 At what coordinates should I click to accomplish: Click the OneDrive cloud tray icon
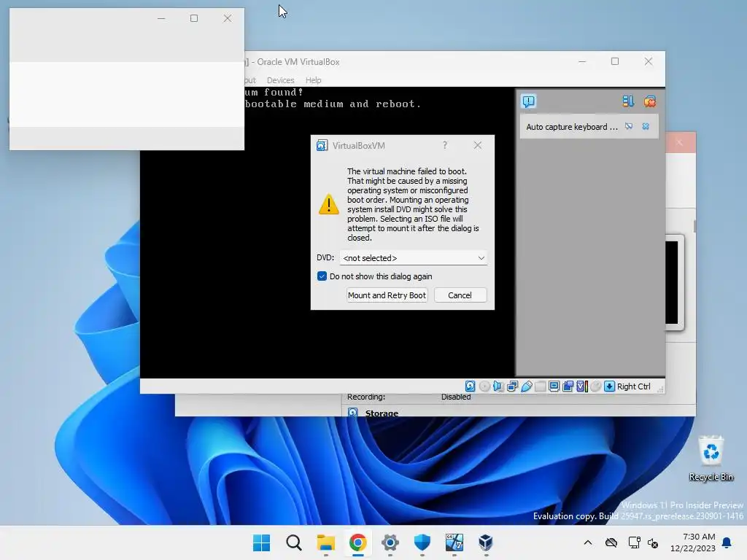click(x=611, y=542)
